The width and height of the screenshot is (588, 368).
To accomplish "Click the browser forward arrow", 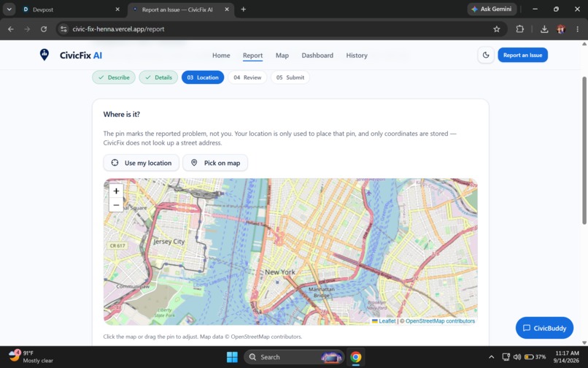I will (27, 29).
